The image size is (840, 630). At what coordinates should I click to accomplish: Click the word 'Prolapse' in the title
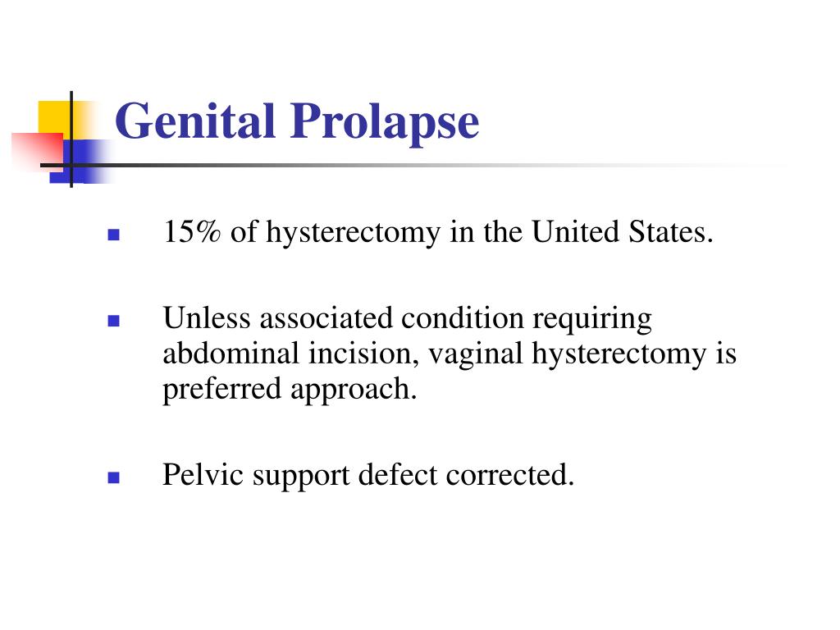pos(385,125)
